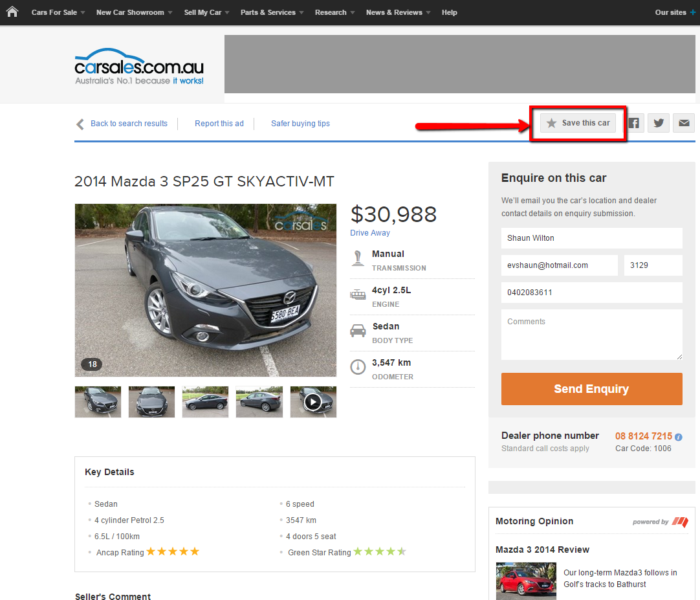Expand New Car Showroom menu
The height and width of the screenshot is (600, 700).
[135, 12]
